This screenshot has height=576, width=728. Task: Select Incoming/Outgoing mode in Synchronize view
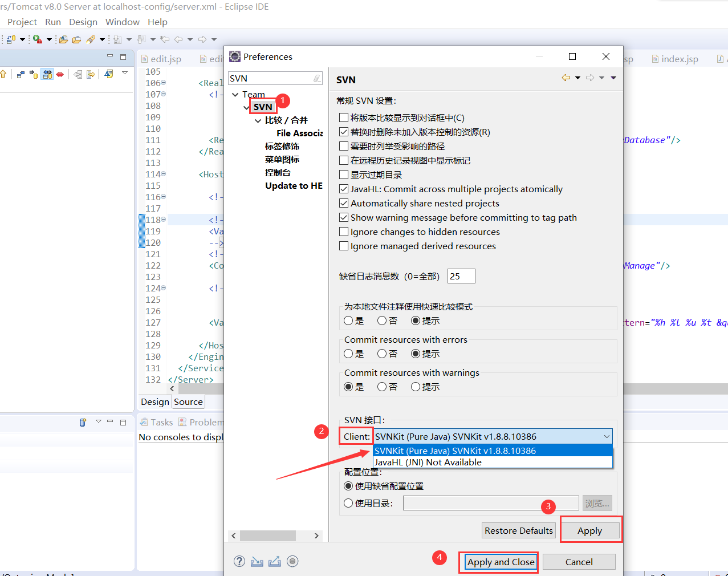tap(47, 74)
